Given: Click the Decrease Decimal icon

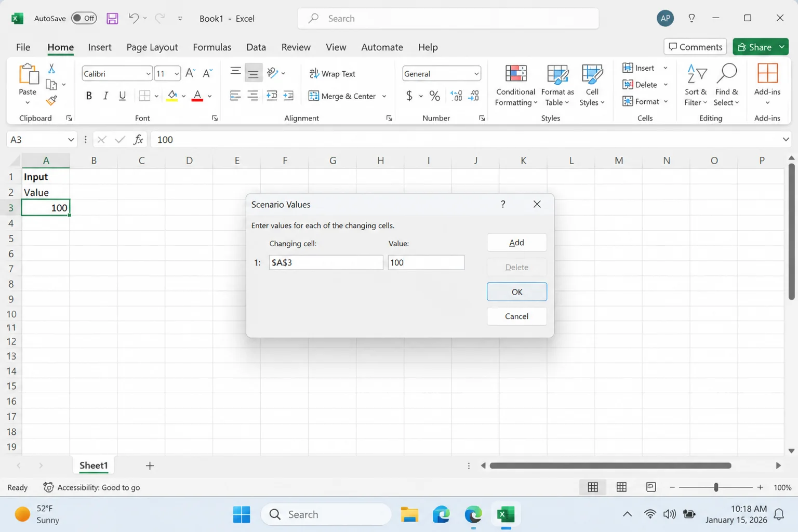Looking at the screenshot, I should (x=473, y=96).
